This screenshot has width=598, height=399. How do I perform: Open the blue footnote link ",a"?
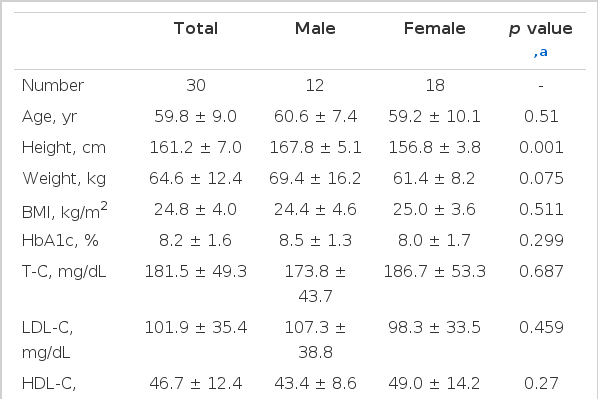541,52
